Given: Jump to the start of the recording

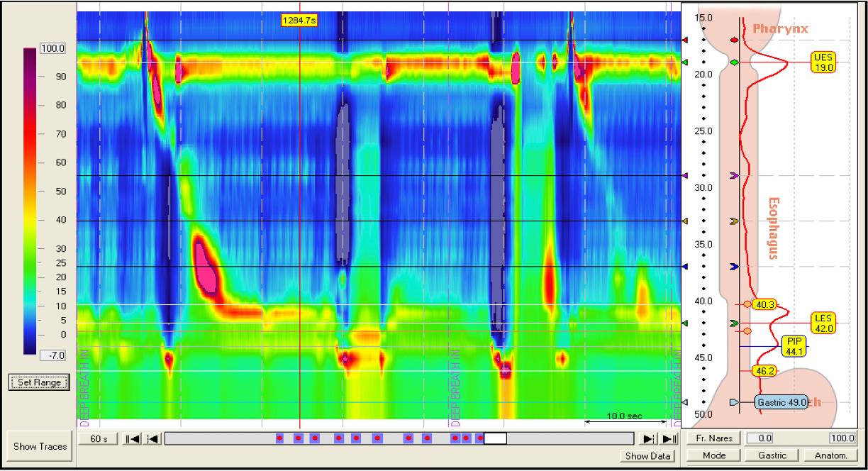Looking at the screenshot, I should (132, 439).
